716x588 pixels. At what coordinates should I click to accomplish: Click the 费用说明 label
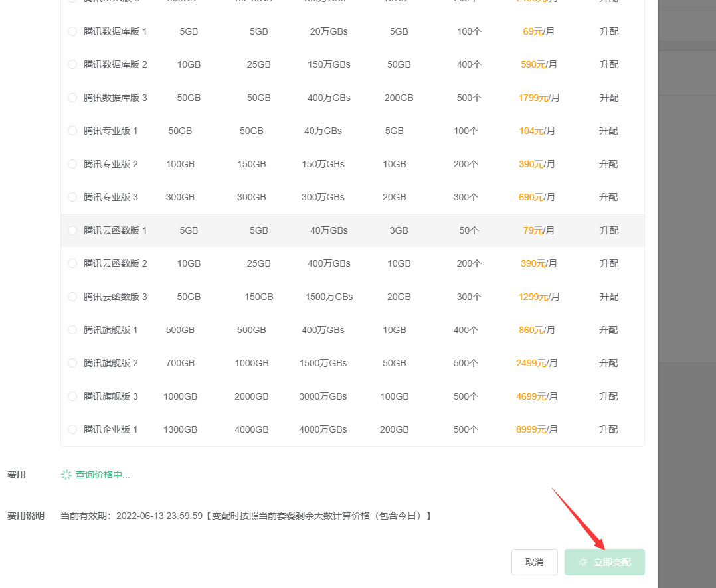coord(25,516)
